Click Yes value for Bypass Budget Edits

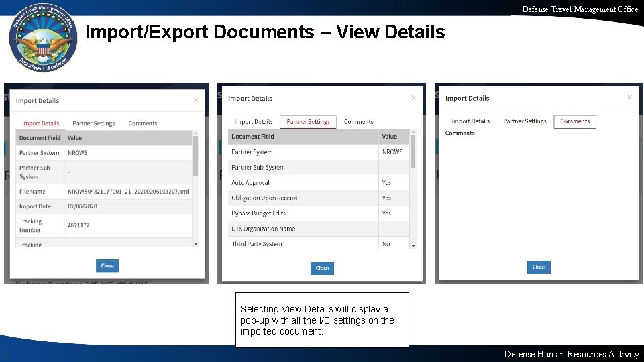tap(386, 213)
